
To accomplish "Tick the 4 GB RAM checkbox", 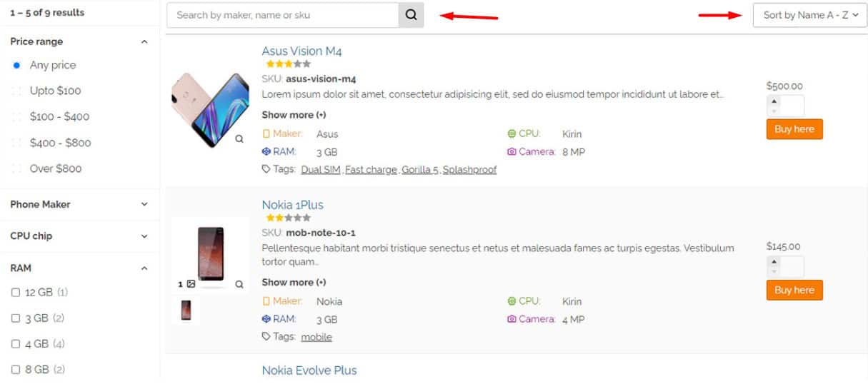I will click(x=16, y=344).
